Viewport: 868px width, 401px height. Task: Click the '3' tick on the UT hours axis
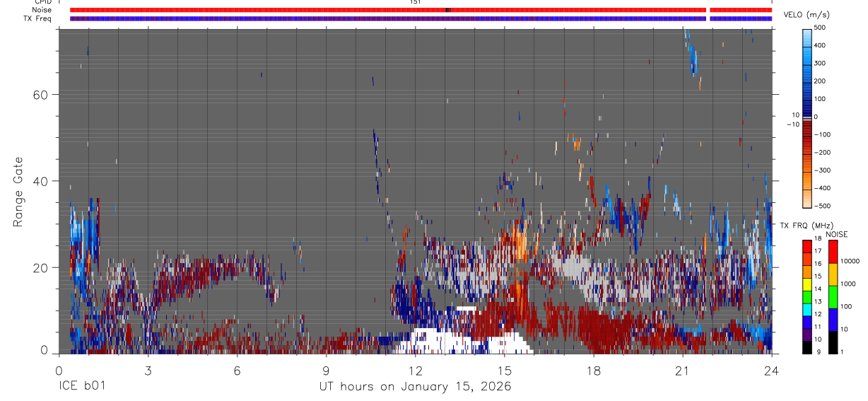pos(148,371)
